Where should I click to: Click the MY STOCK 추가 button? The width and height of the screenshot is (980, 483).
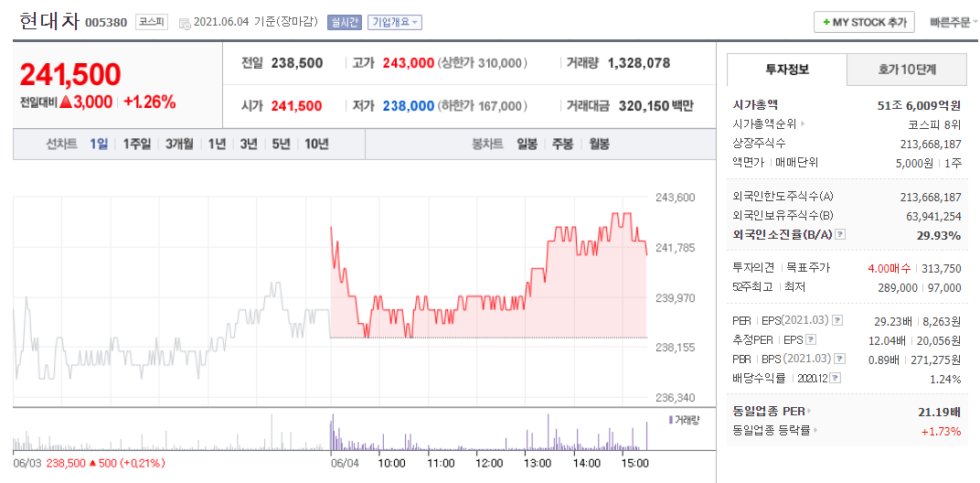tap(865, 22)
